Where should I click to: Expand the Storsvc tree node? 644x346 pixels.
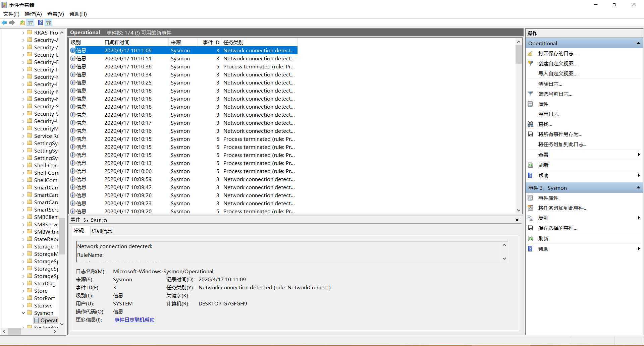pos(23,305)
